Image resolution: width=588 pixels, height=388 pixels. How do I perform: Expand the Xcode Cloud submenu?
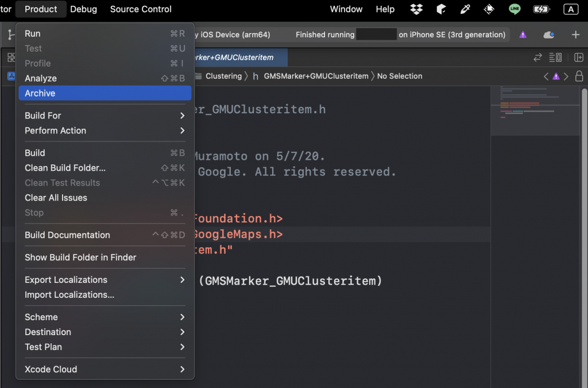tap(105, 370)
